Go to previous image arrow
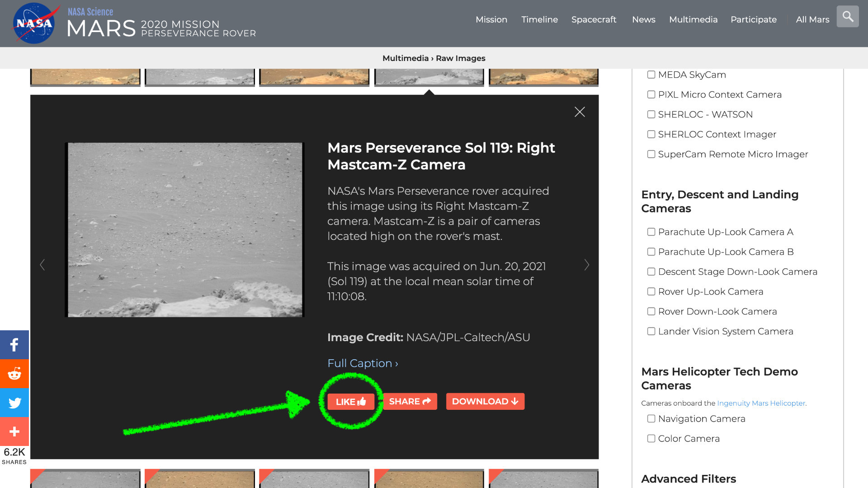Screen dimensions: 868x488 (x=42, y=265)
